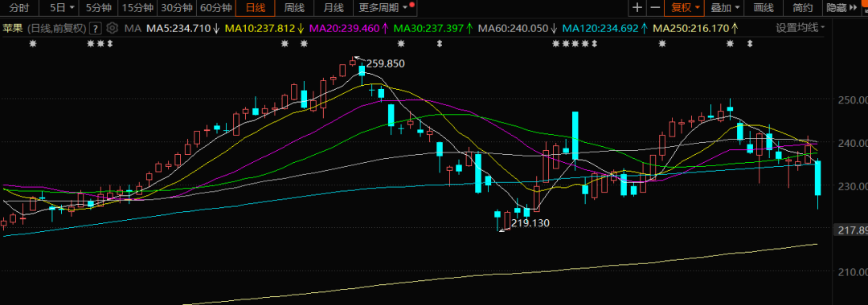Click the MA250:216.170 value
Image resolution: width=868 pixels, height=305 pixels.
click(691, 28)
